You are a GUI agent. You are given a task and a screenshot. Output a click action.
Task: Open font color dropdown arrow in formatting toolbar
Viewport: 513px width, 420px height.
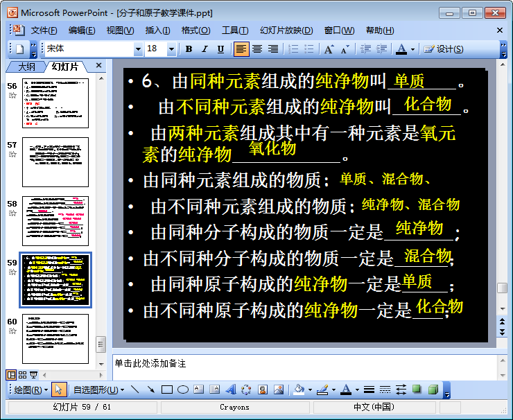[x=412, y=49]
